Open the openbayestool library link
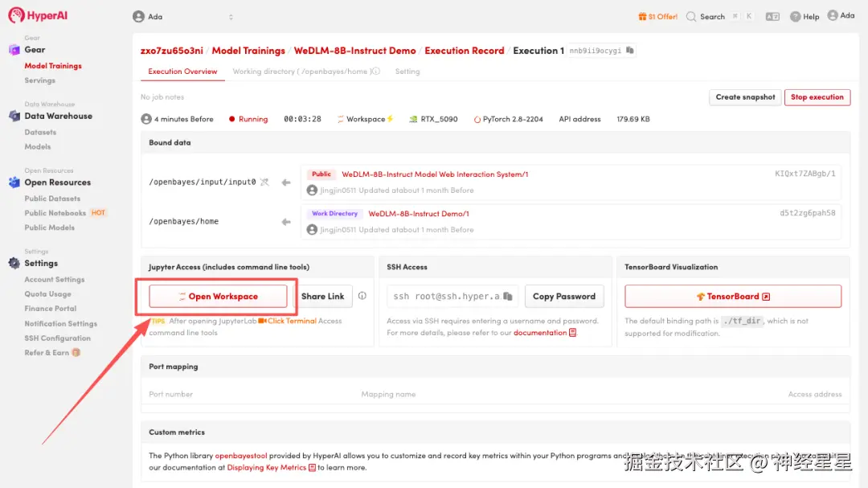Viewport: 868px width, 488px height. [241, 456]
